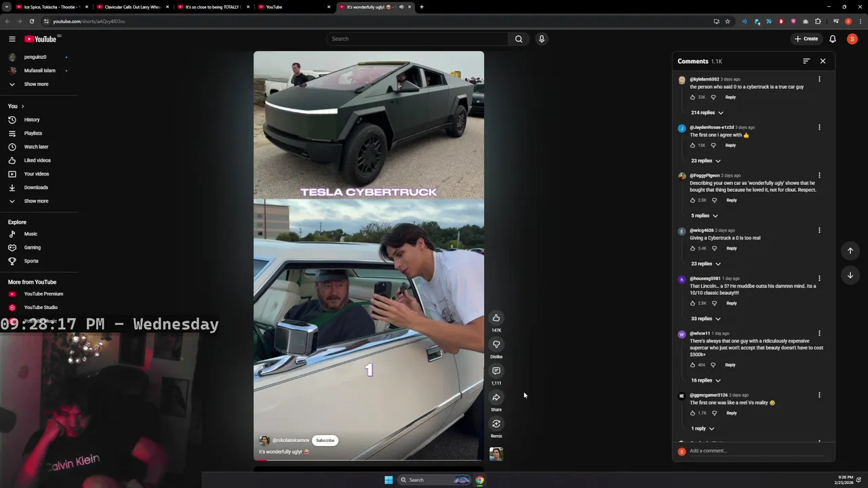Open the comments sort options icon
This screenshot has width=868, height=488.
coord(806,61)
